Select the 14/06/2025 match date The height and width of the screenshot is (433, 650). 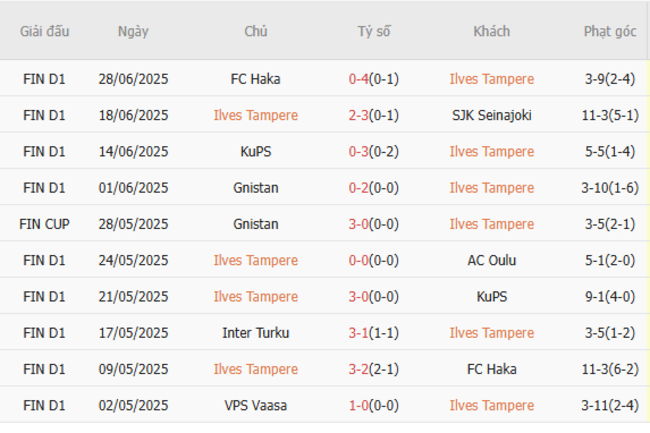tap(133, 151)
